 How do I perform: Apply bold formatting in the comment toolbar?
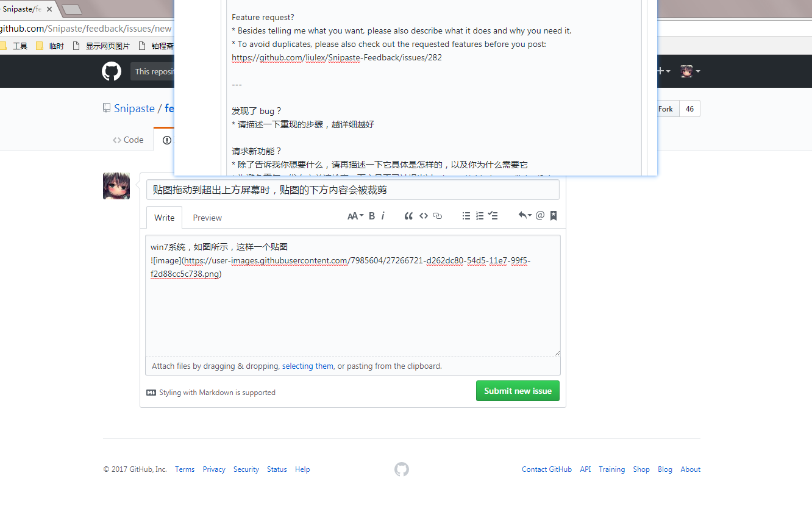(x=371, y=215)
